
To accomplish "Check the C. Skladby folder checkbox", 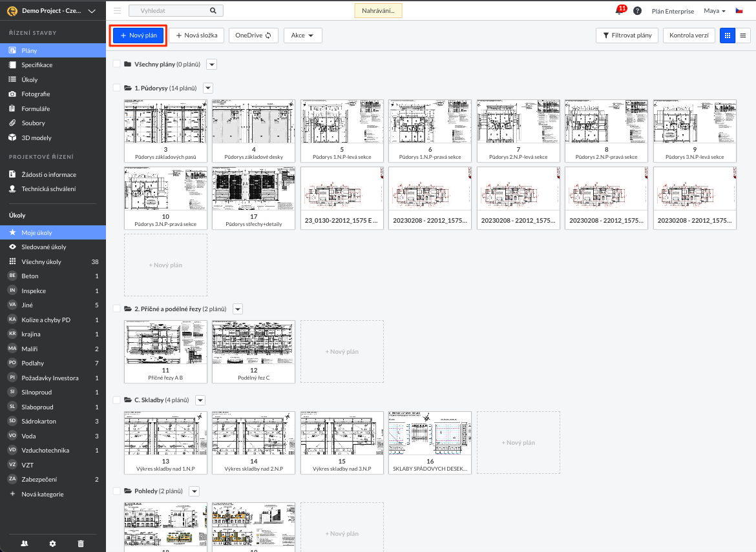I will pos(117,400).
